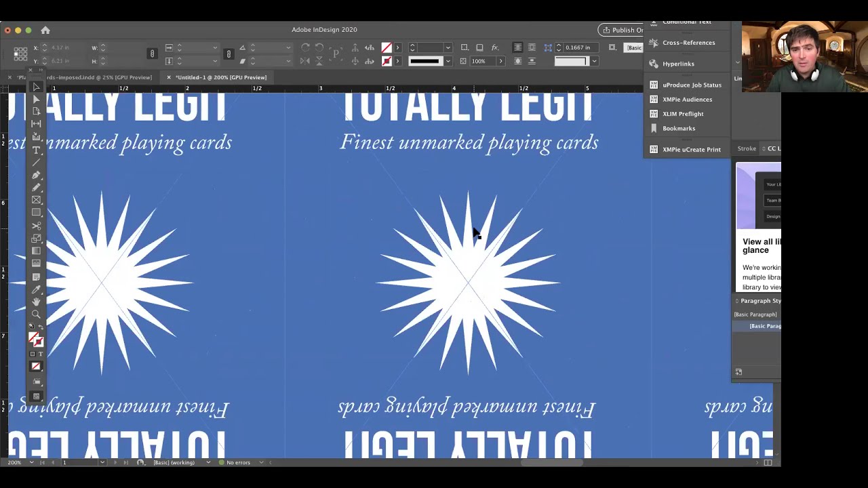
Task: Select the Gradient Feather tool
Action: coord(36,263)
